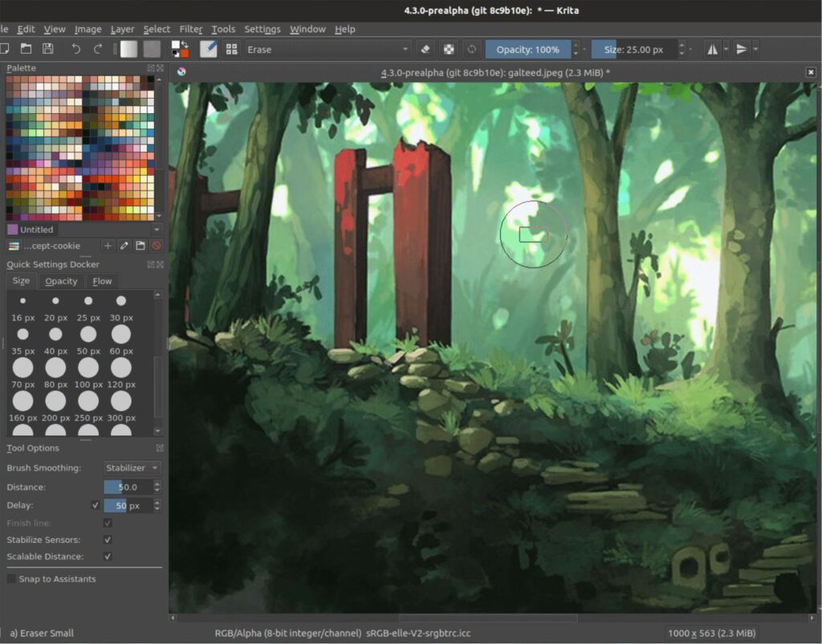Expand the Erase blending mode dropdown
Image resolution: width=822 pixels, height=644 pixels.
[x=329, y=49]
